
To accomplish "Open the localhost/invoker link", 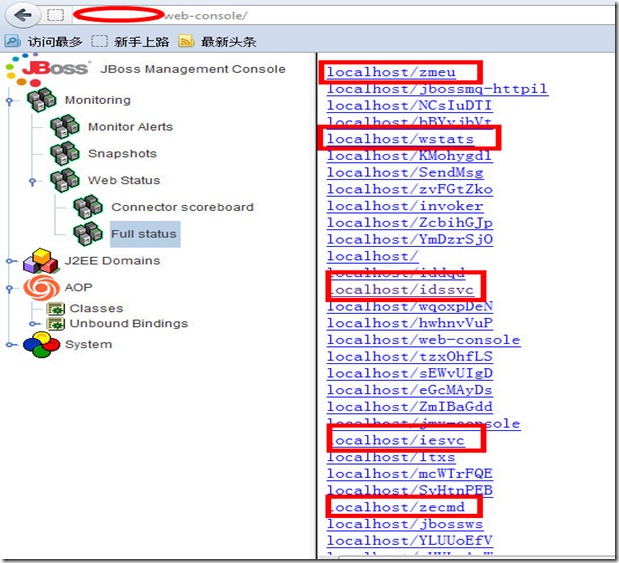I will pos(404,206).
